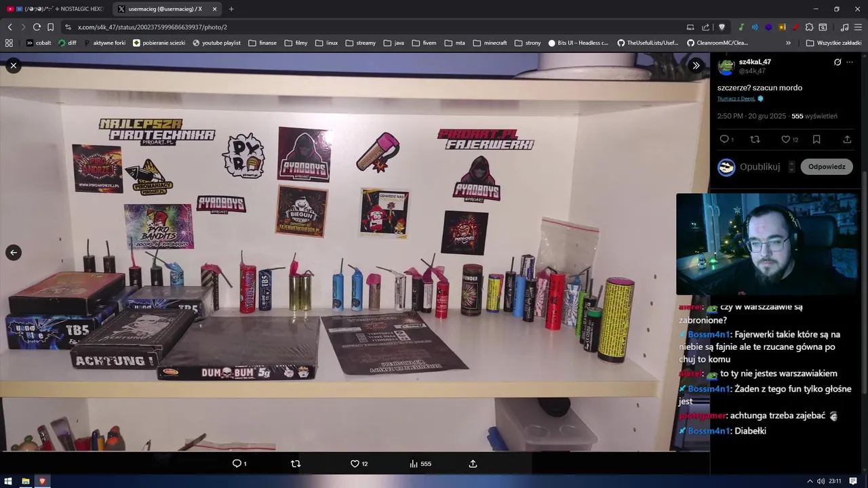Click the share page icon in address bar
Viewport: 868px width, 488px height.
click(705, 27)
